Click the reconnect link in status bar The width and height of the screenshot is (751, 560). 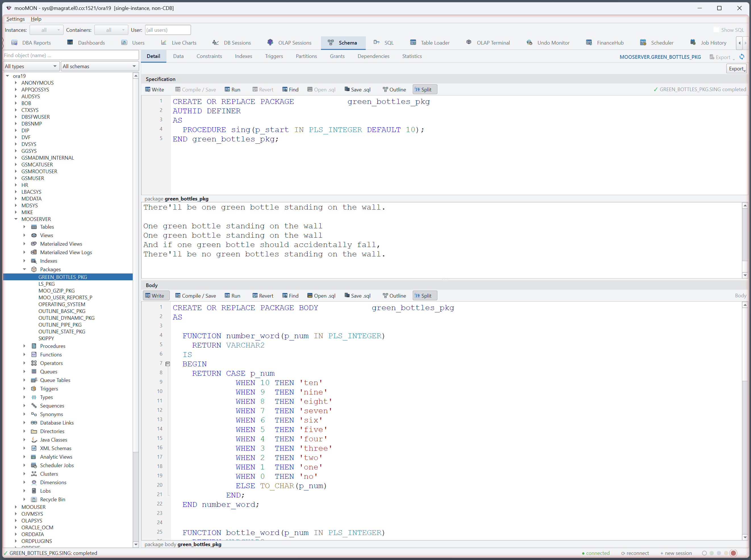click(x=635, y=553)
